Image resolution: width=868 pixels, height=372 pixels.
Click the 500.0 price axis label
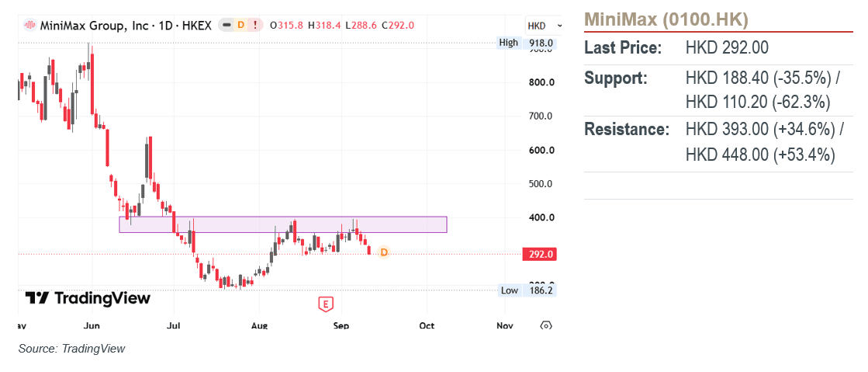click(x=541, y=183)
